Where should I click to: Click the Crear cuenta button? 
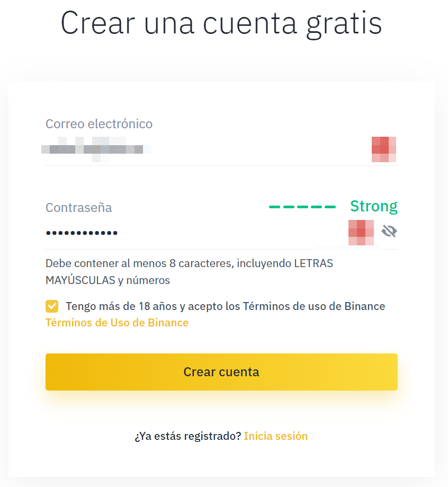point(221,372)
